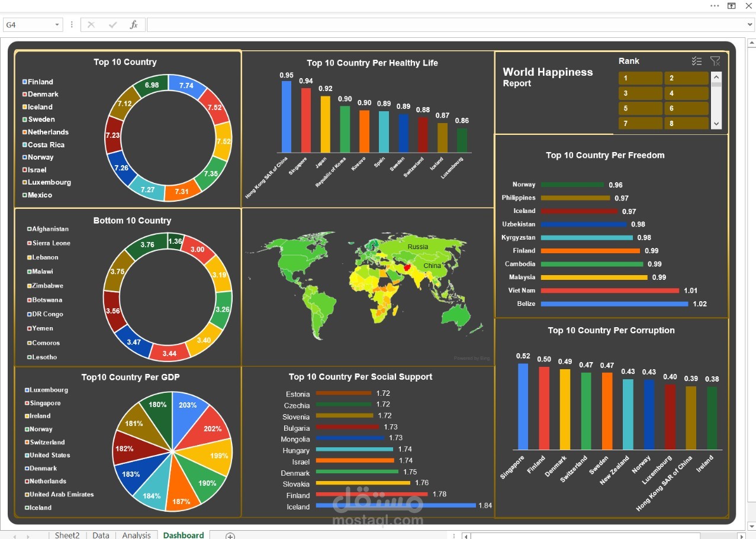Click the Insert Function fx icon
The height and width of the screenshot is (539, 756).
coord(134,25)
